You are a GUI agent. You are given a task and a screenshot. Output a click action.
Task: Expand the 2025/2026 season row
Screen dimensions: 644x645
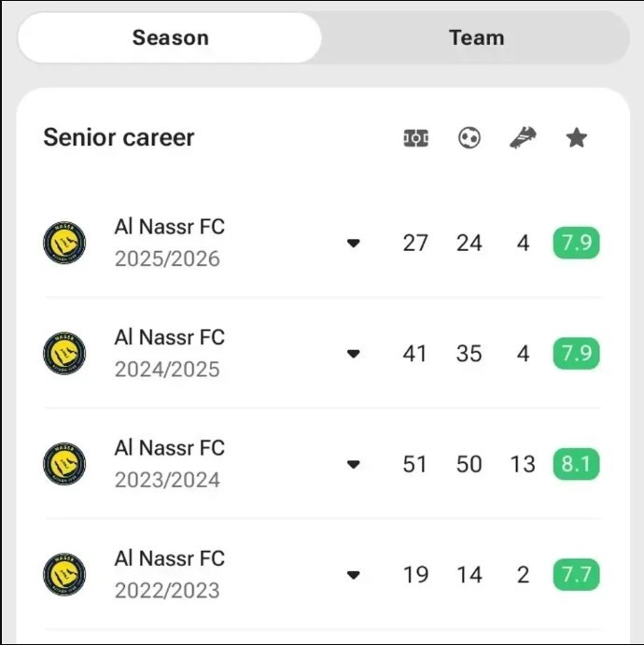[x=353, y=243]
